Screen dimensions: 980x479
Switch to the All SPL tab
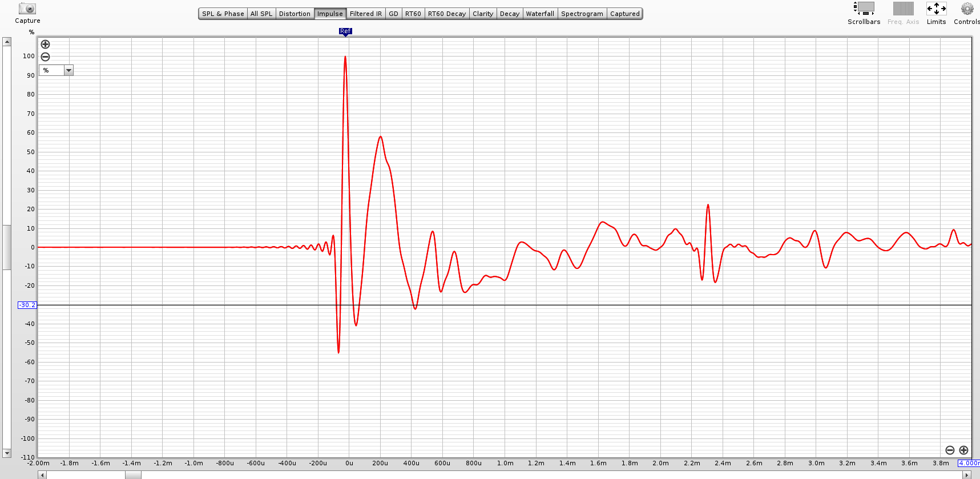[261, 14]
